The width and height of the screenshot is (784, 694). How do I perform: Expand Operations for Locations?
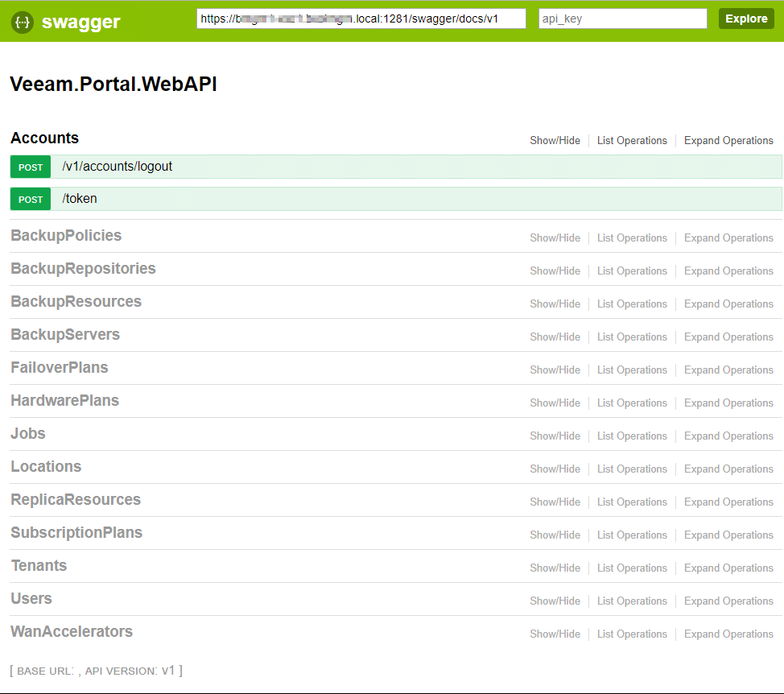coord(728,469)
